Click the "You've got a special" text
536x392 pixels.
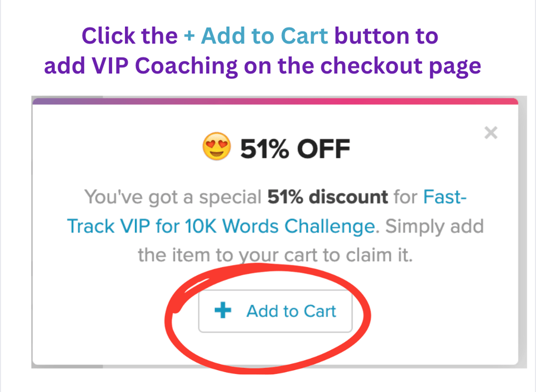(173, 197)
